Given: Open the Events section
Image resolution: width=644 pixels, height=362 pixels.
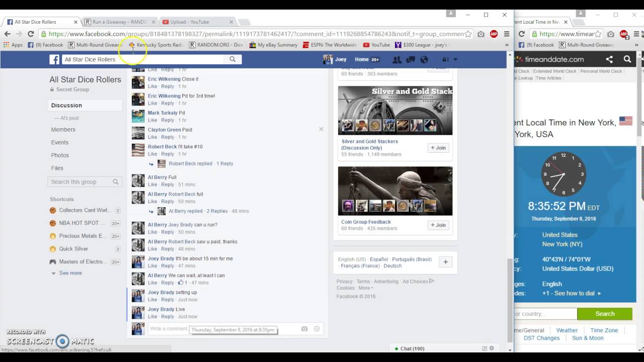Looking at the screenshot, I should pyautogui.click(x=60, y=142).
